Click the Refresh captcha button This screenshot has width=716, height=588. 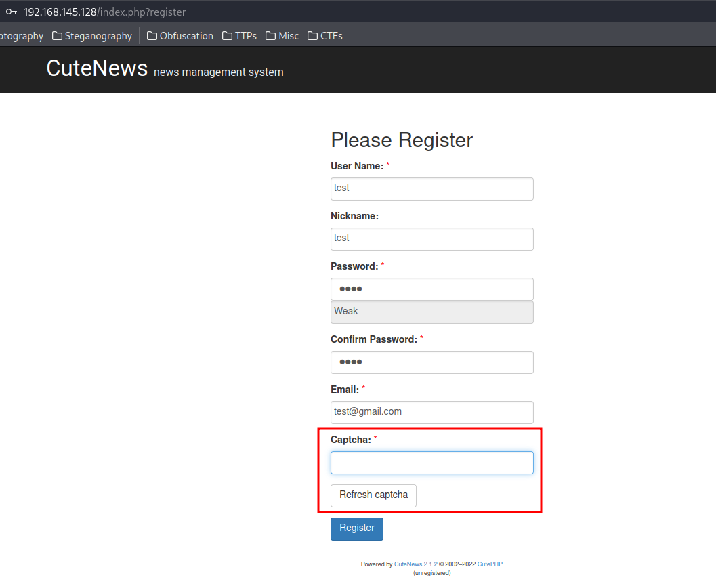pyautogui.click(x=373, y=495)
